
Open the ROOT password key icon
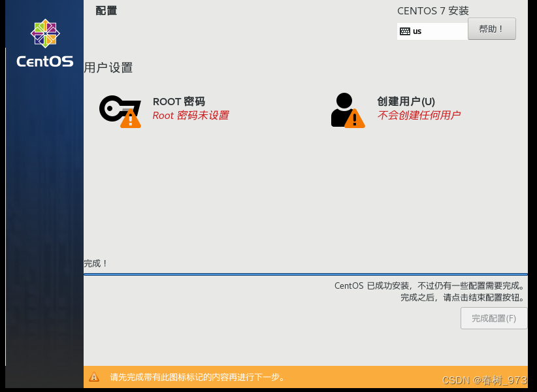[x=120, y=112]
